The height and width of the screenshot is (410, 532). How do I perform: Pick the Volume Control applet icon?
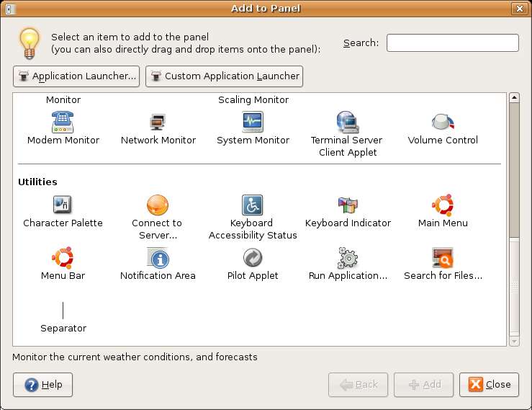pos(442,121)
